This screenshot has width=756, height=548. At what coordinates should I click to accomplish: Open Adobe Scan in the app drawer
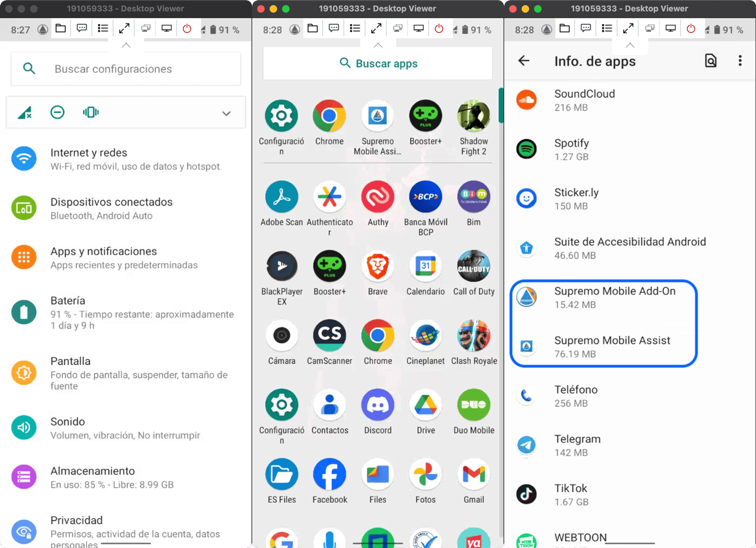(x=281, y=197)
